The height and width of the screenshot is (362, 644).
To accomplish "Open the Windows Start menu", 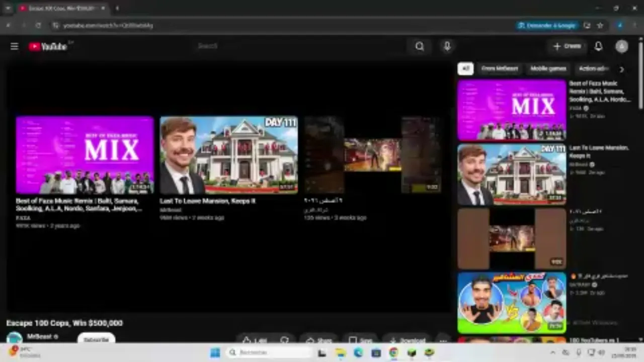I will click(x=215, y=352).
